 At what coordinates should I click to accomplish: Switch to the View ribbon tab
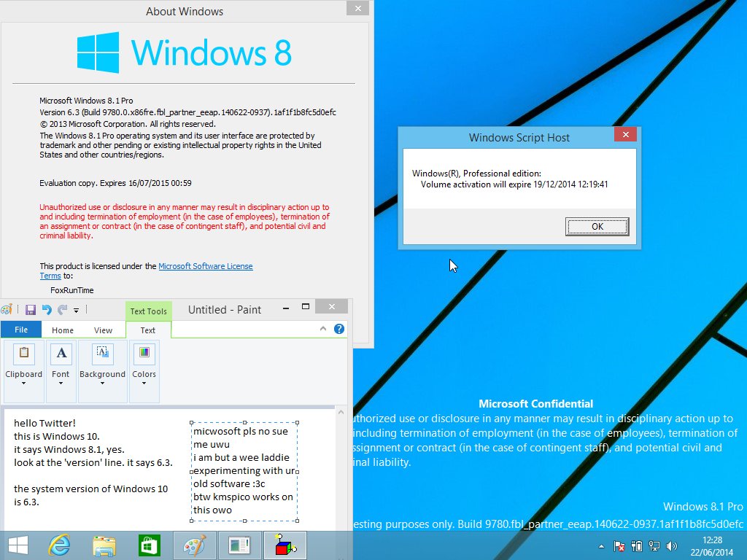coord(103,330)
